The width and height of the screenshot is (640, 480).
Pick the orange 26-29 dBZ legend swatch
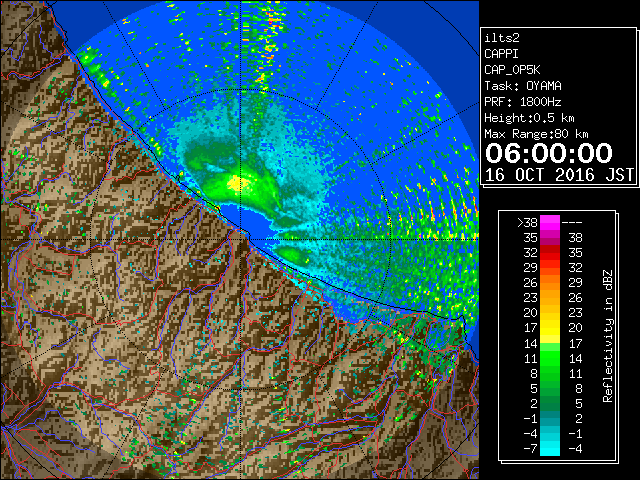coord(550,283)
